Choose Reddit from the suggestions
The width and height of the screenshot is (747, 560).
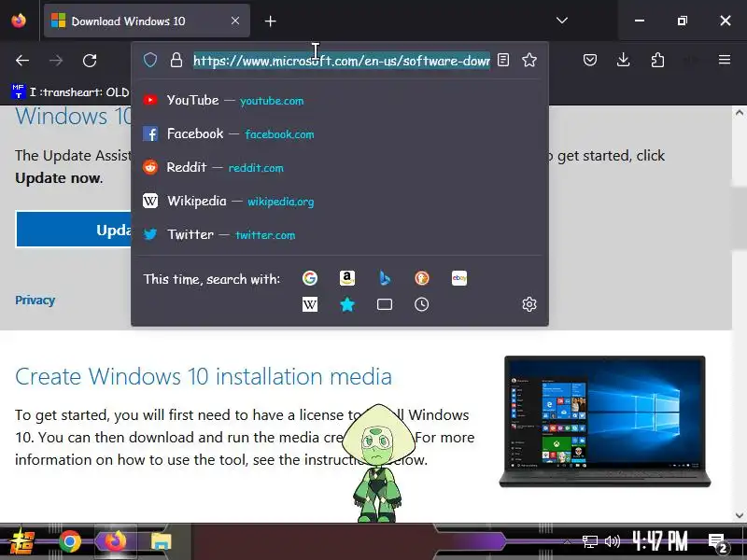(x=340, y=167)
